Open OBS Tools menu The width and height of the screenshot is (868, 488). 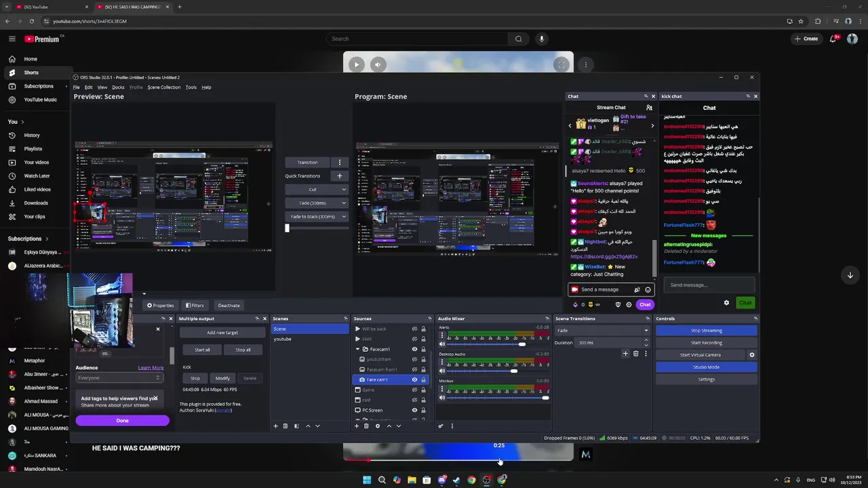[191, 87]
